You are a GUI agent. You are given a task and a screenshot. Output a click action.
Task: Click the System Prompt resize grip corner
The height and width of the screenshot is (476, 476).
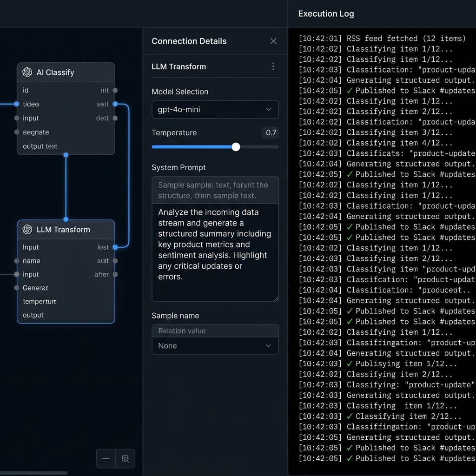pos(276,299)
